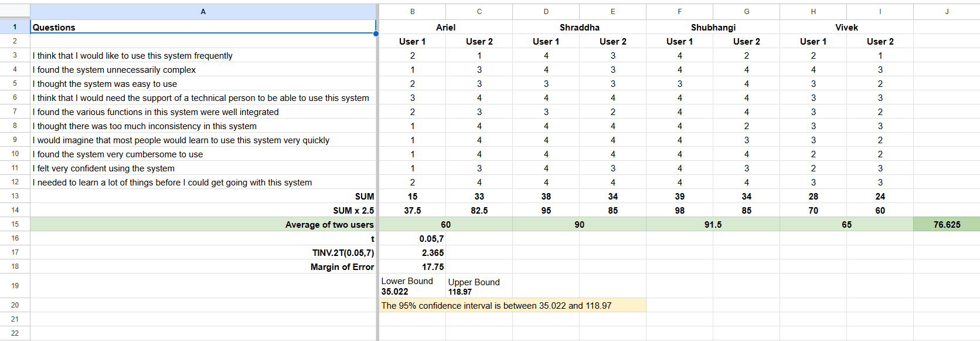Click column J header
The image size is (980, 341).
pos(947,12)
